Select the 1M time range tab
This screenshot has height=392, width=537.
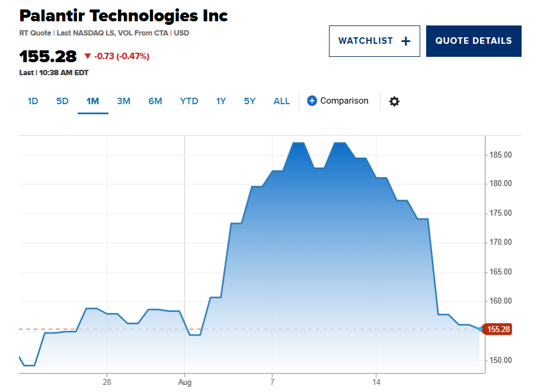tap(92, 101)
